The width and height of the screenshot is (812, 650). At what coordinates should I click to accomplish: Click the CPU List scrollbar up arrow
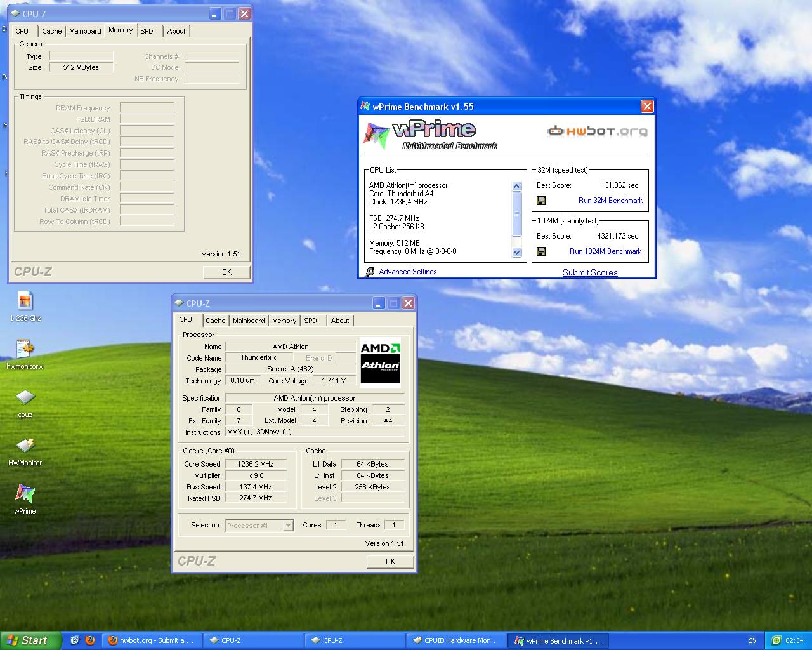pyautogui.click(x=516, y=186)
